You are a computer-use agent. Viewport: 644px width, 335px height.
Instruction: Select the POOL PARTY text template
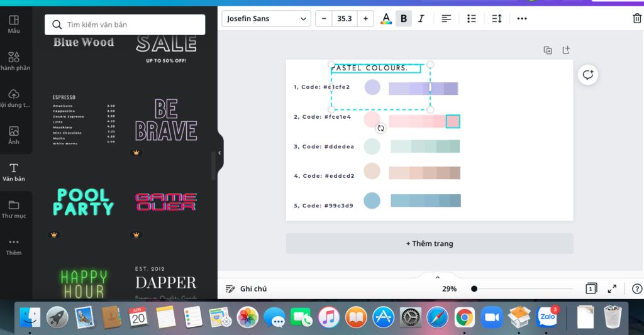[x=84, y=202]
